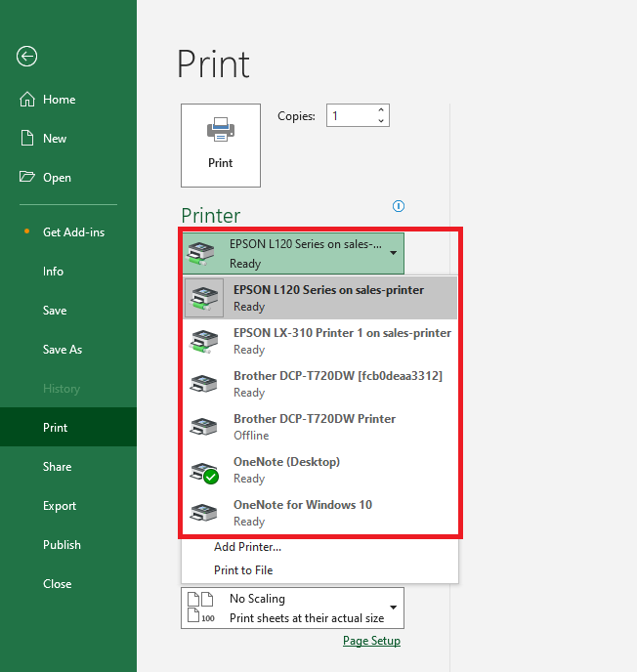Open the Share page
Viewport: 637px width, 672px height.
tap(68, 466)
